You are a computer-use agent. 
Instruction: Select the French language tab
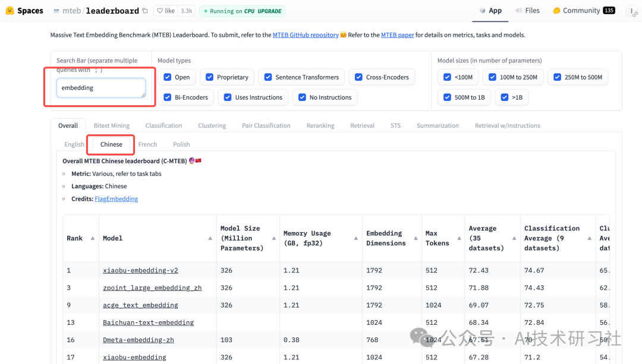tap(147, 144)
